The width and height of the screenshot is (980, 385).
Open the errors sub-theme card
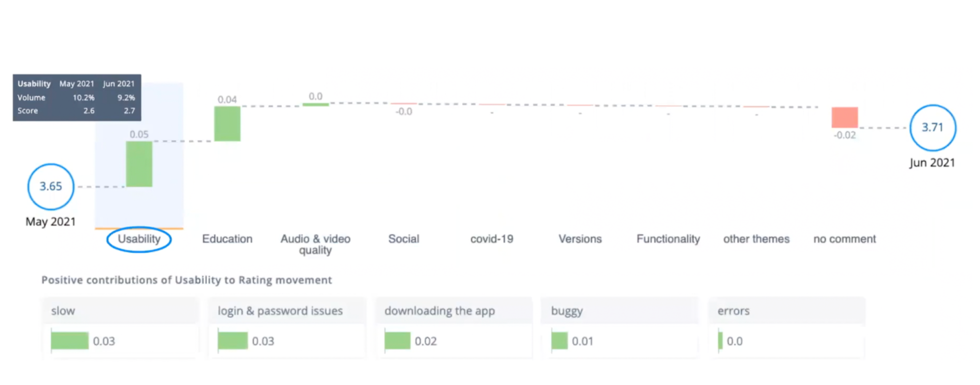[787, 327]
